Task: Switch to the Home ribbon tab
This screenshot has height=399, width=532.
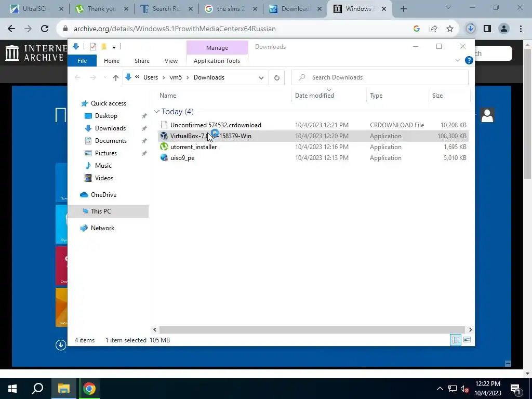Action: [x=112, y=61]
